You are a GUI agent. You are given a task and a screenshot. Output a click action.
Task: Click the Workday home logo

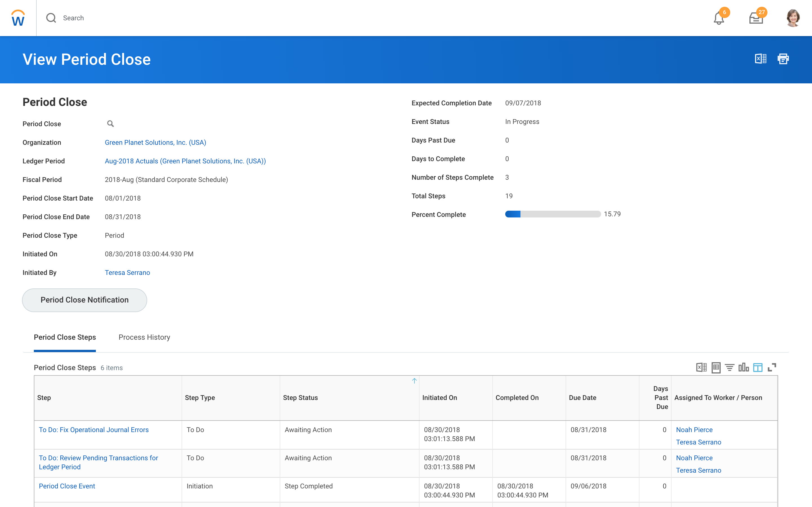[18, 18]
